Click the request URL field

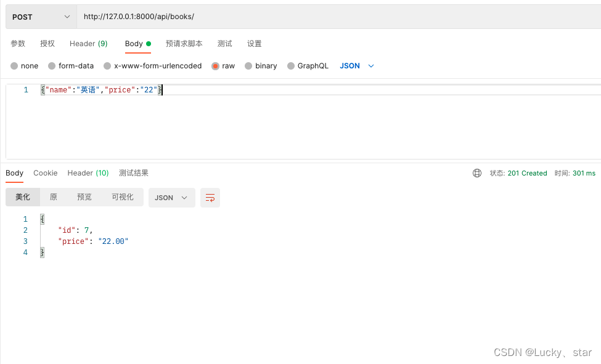pos(339,17)
